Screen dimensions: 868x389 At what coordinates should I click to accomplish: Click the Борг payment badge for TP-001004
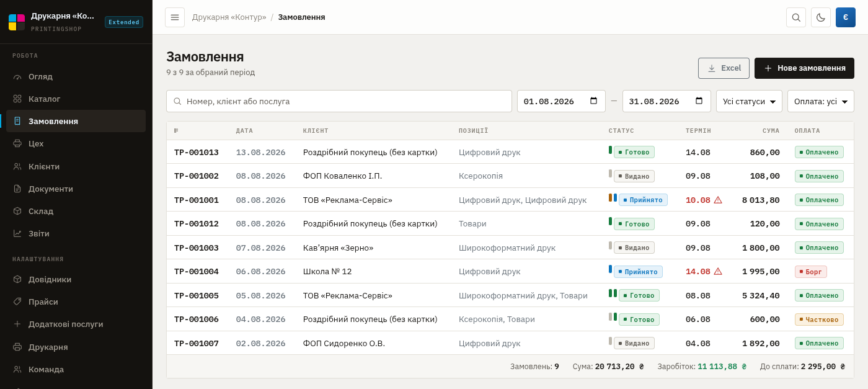pyautogui.click(x=811, y=271)
